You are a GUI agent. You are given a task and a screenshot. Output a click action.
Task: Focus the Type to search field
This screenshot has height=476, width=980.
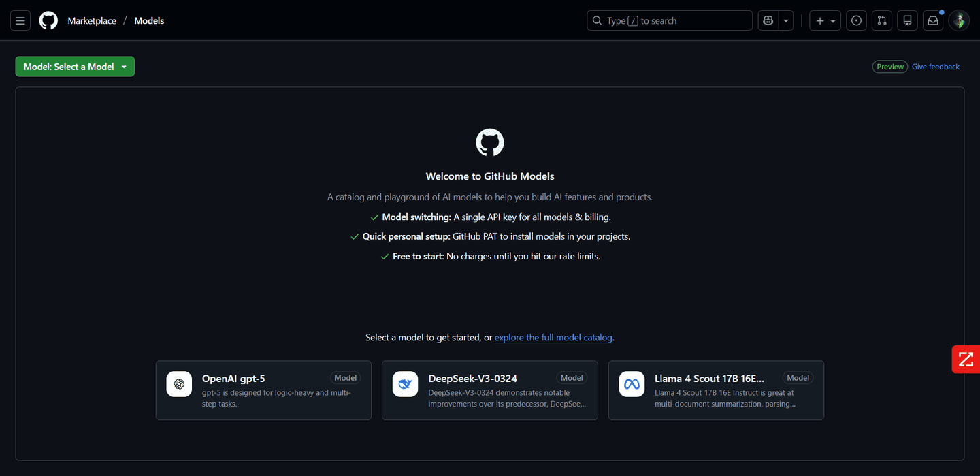coord(669,21)
